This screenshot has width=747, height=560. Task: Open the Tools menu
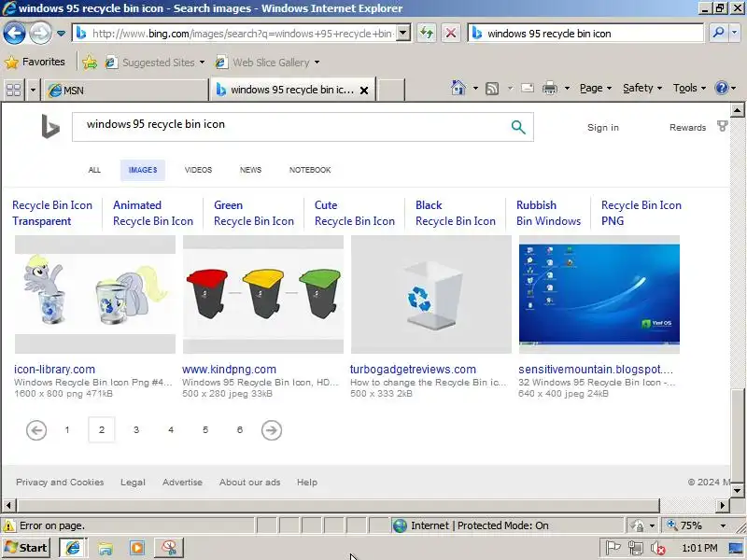[x=689, y=88]
